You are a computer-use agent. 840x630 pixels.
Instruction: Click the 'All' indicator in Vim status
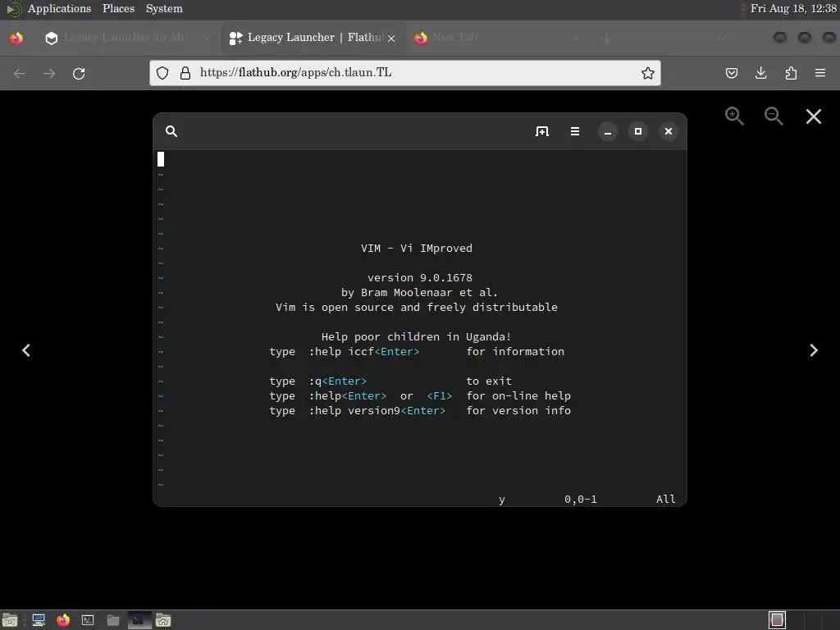[666, 500]
